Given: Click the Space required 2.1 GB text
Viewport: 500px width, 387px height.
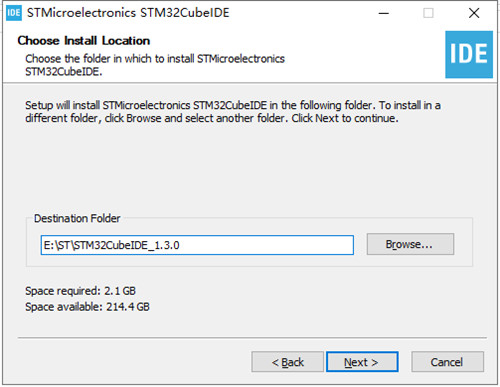Looking at the screenshot, I should (80, 291).
